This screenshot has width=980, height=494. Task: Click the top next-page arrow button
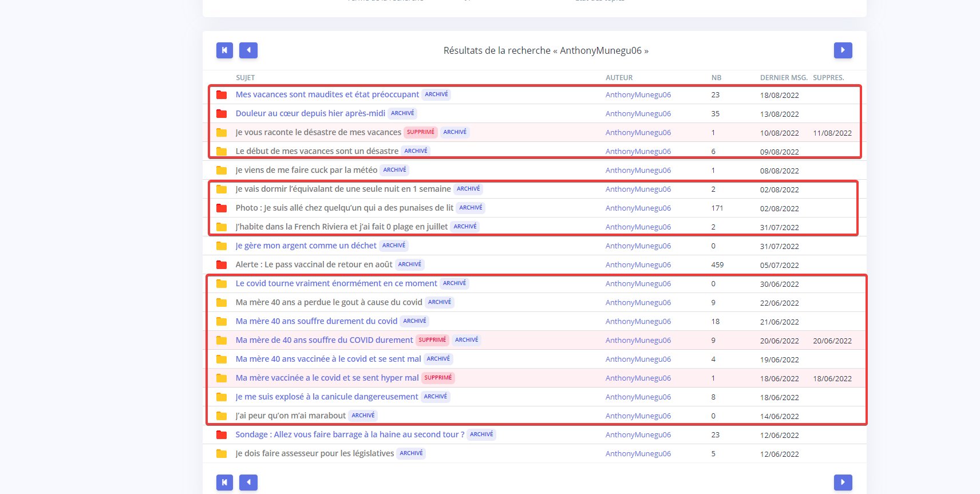[843, 50]
